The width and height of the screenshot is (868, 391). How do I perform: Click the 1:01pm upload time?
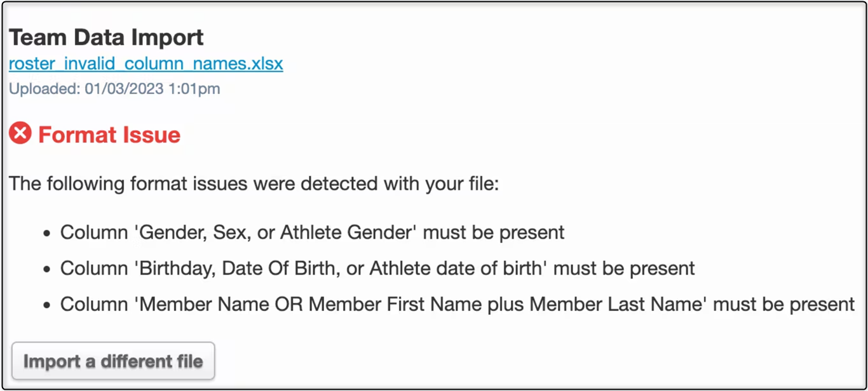click(x=194, y=89)
